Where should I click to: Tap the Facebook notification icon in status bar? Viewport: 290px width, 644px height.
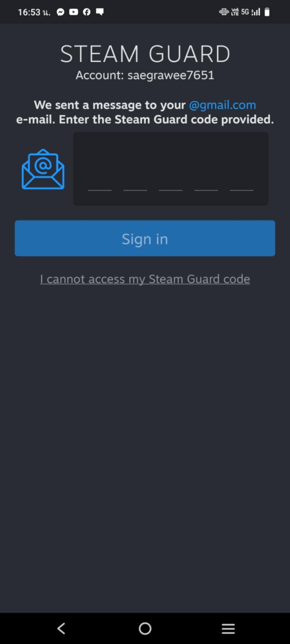click(87, 12)
